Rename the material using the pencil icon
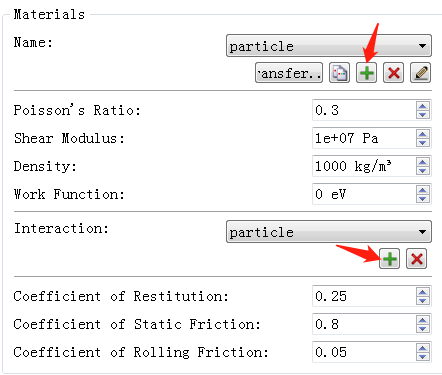This screenshot has height=375, width=442. click(420, 72)
